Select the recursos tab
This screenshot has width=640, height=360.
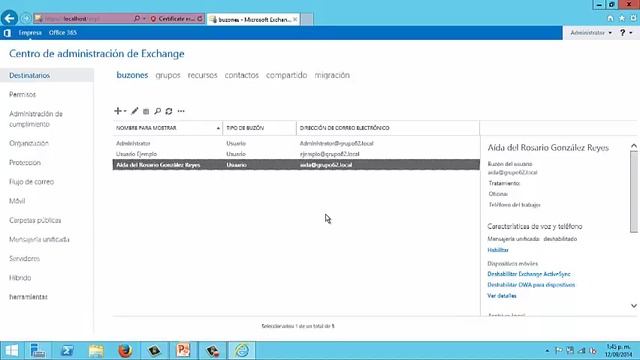(x=202, y=75)
